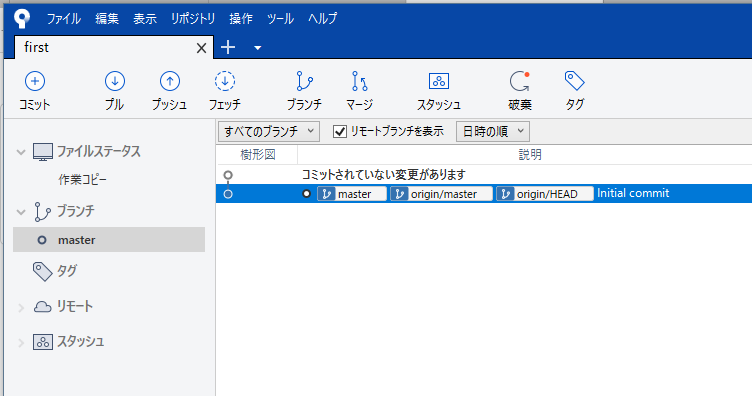Screen dimensions: 752x396
Task: Click the master branch label in commit row
Action: point(352,194)
